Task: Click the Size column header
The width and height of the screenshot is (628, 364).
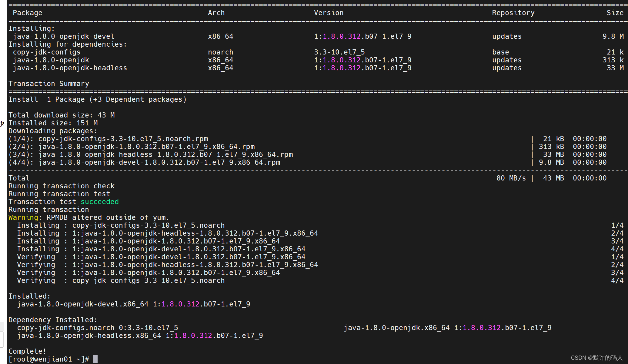Action: click(x=615, y=13)
